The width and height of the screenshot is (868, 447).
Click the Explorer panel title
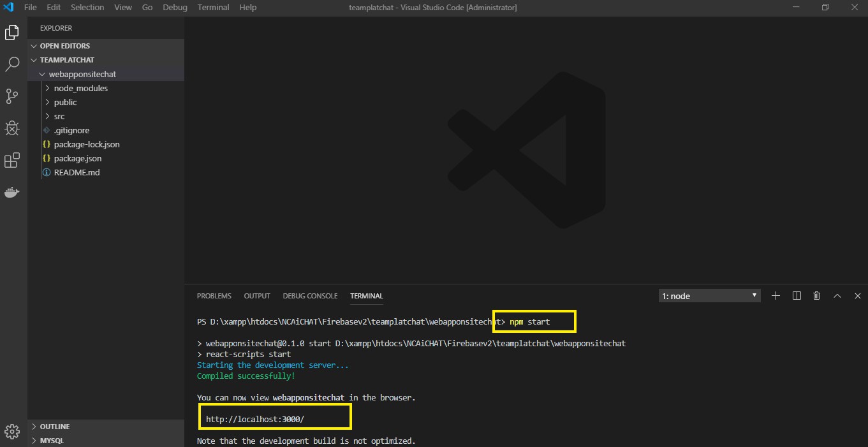tap(56, 28)
